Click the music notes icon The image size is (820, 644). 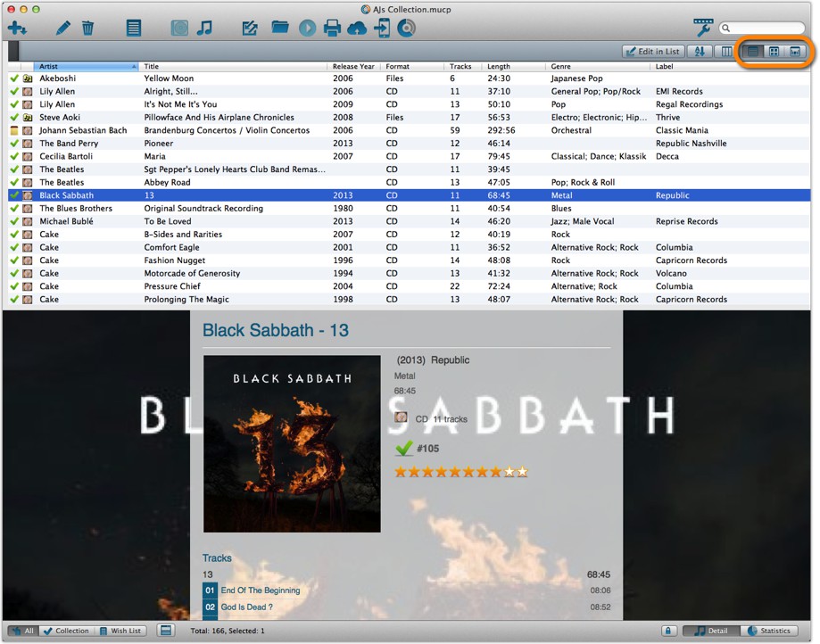tap(204, 28)
